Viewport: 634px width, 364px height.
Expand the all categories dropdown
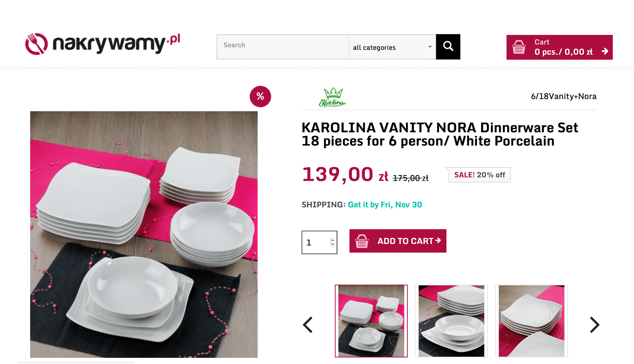click(x=392, y=47)
